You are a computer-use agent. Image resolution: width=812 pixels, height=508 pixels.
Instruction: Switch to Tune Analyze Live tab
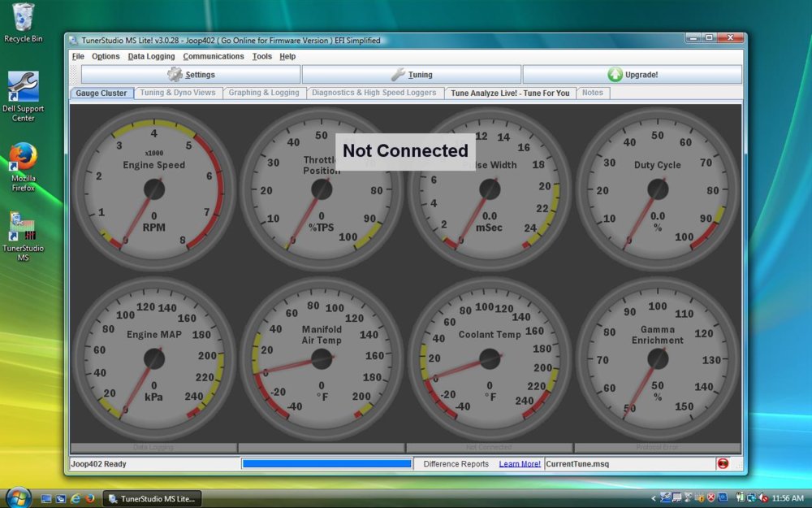[510, 93]
